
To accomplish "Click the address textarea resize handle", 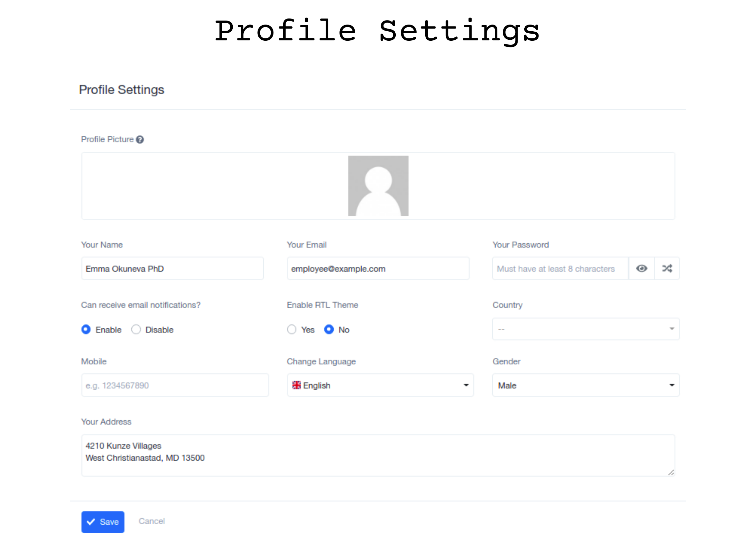I will 671,472.
